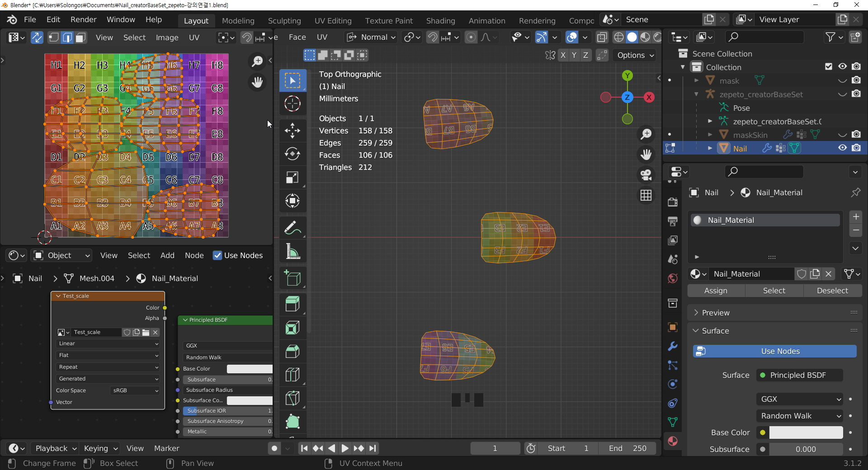Click the Base Color swatch in properties
Image resolution: width=868 pixels, height=470 pixels.
click(x=806, y=432)
